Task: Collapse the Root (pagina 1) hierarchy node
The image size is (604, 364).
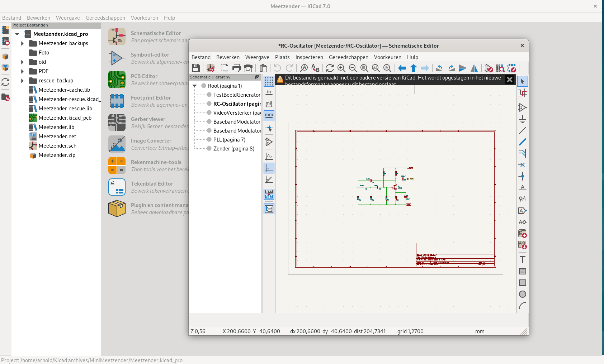Action: [195, 86]
